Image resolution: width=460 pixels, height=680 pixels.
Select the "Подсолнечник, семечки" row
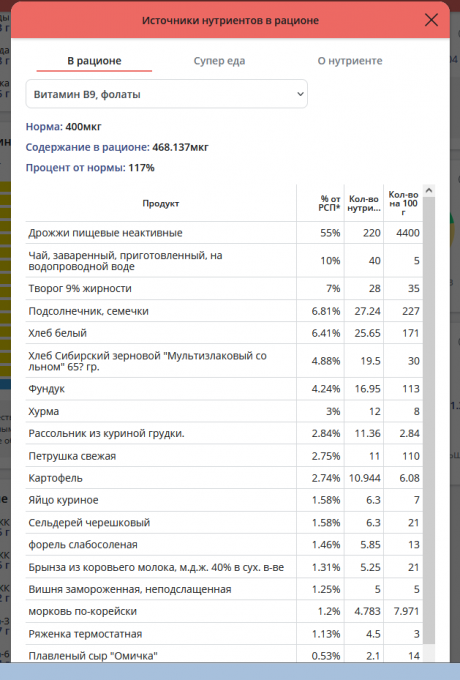224,311
